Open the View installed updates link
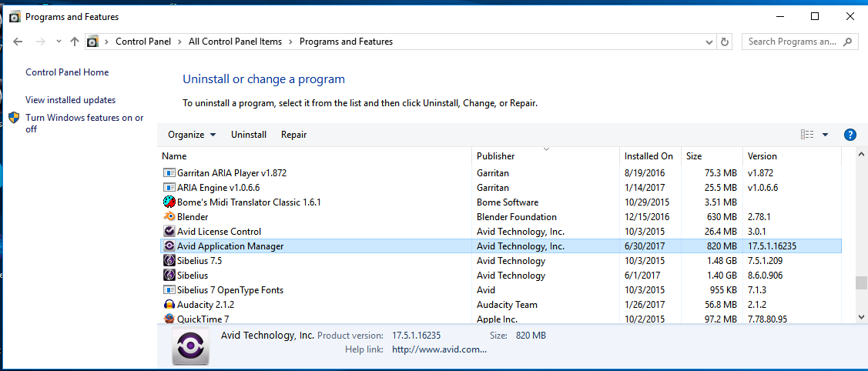Image resolution: width=868 pixels, height=371 pixels. 70,100
